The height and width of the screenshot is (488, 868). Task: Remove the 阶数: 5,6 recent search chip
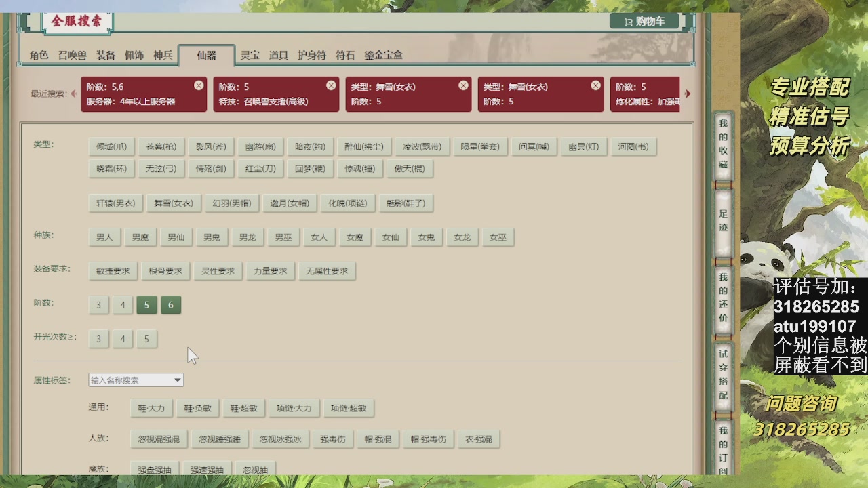click(199, 85)
